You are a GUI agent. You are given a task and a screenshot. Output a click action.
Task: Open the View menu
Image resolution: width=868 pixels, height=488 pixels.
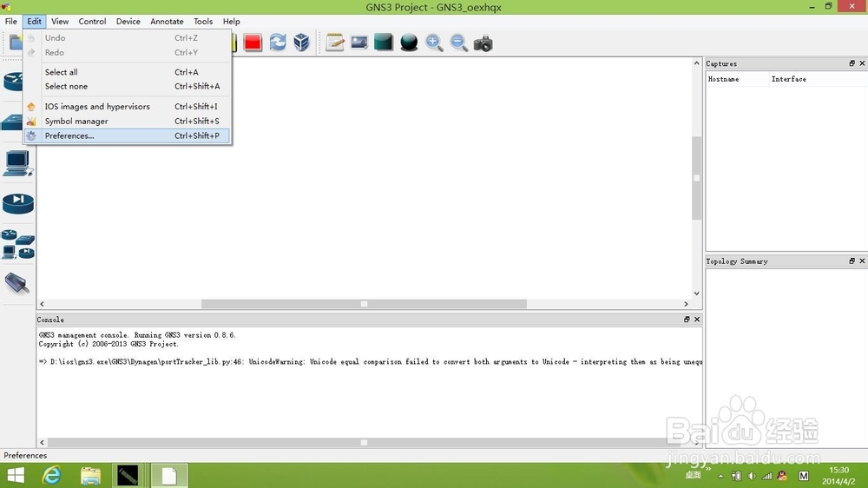[x=60, y=21]
